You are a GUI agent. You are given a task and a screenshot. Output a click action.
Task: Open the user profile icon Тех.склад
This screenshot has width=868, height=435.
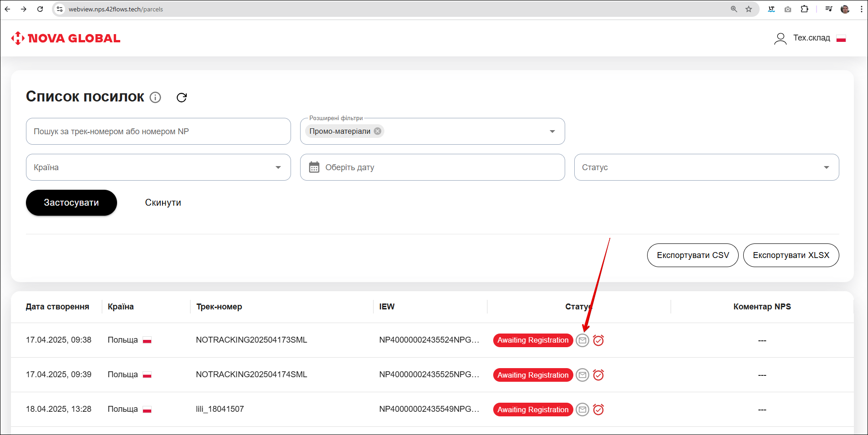(x=780, y=39)
